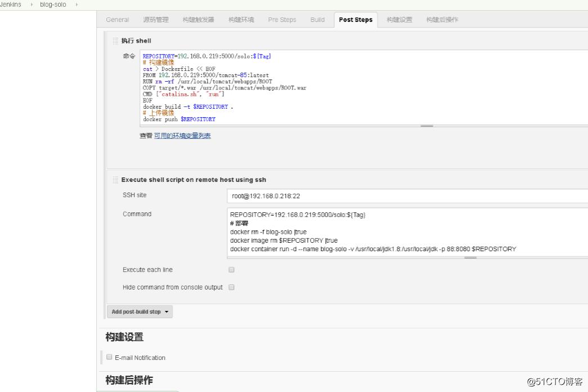Enable E-mail Notification

pyautogui.click(x=109, y=356)
